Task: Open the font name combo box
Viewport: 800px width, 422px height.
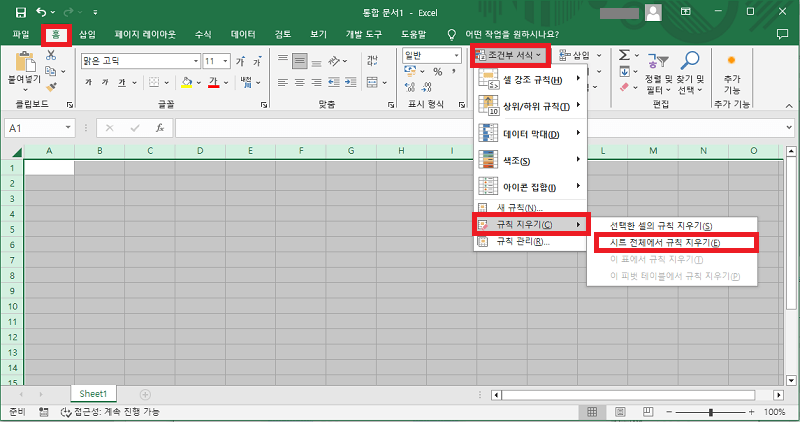Action: coord(140,61)
